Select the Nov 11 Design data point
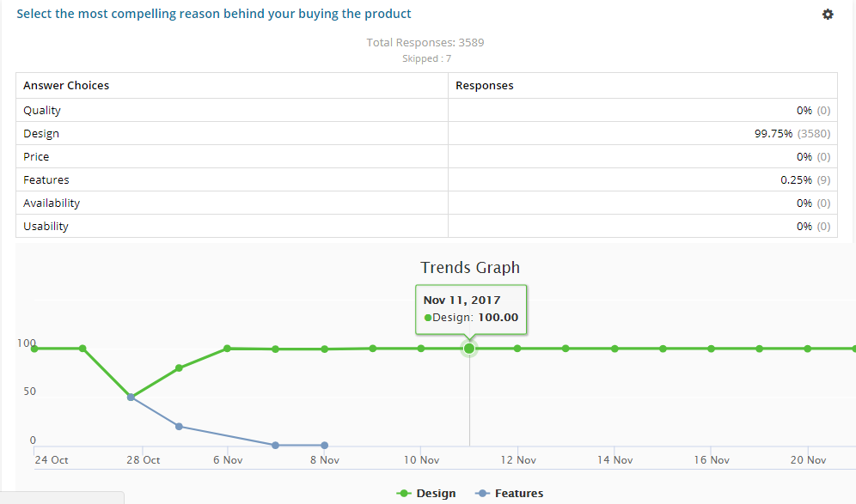Image resolution: width=856 pixels, height=504 pixels. [469, 349]
